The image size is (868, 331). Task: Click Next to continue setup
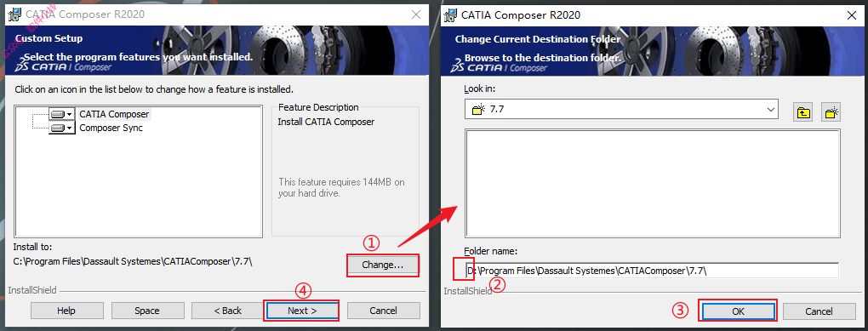coord(302,311)
